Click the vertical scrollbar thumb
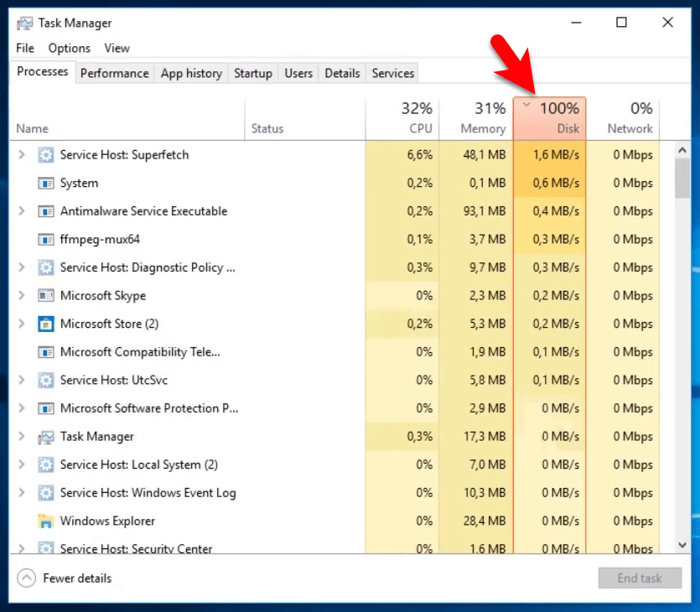The height and width of the screenshot is (612, 700). tap(682, 178)
